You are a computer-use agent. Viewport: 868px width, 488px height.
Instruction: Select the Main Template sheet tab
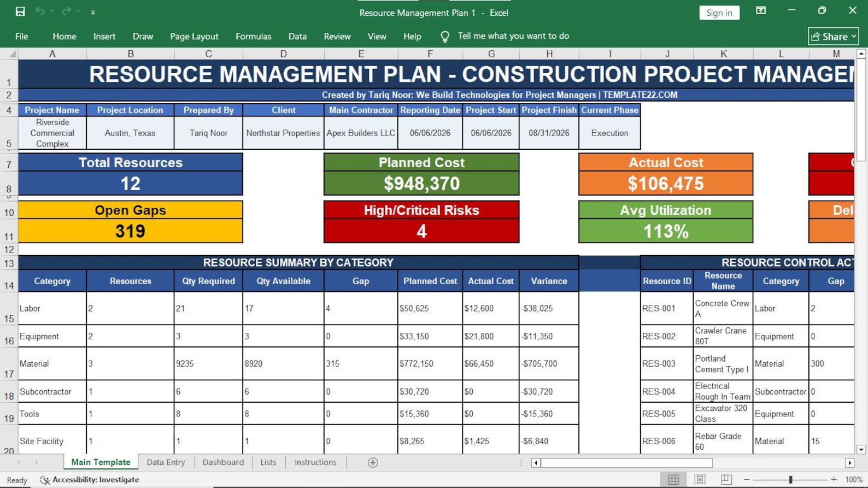[x=101, y=462]
